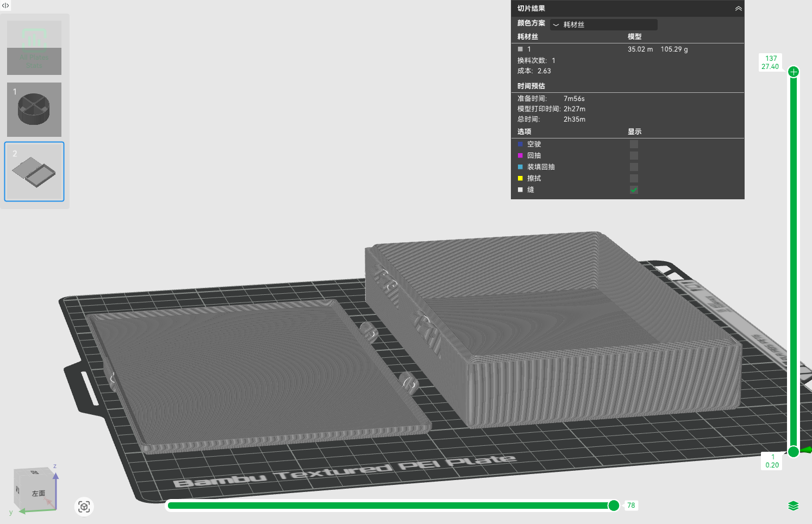The width and height of the screenshot is (812, 524).
Task: Collapse the 切片结果 panel with the chevron
Action: (x=738, y=9)
